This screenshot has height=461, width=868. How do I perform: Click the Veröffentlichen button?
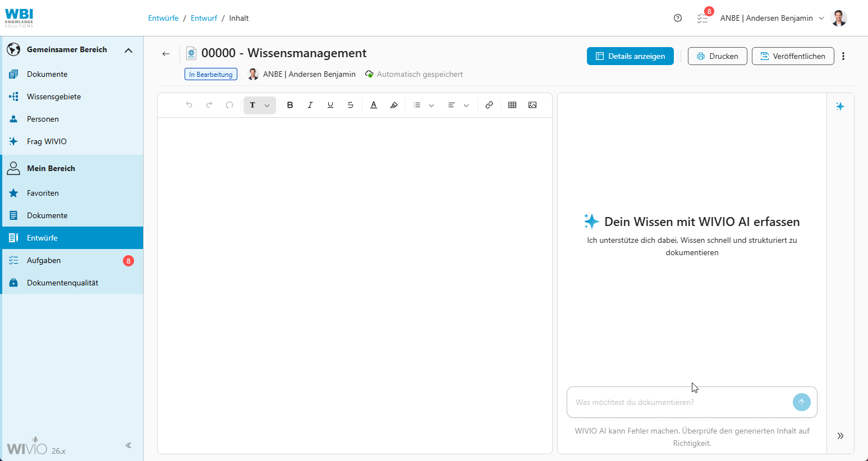(x=793, y=56)
